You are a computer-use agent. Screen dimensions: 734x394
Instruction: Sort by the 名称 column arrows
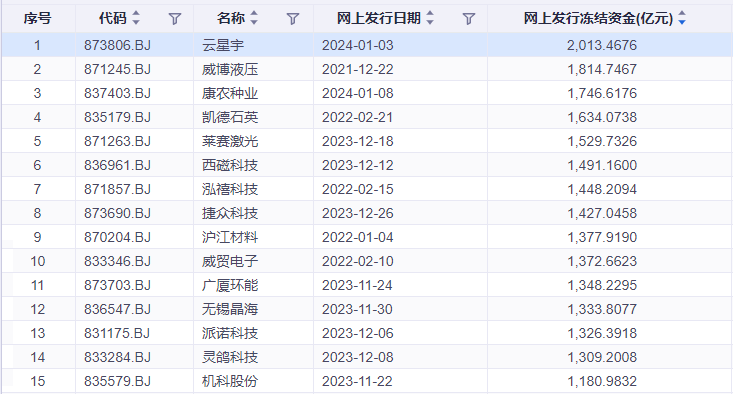click(x=254, y=18)
